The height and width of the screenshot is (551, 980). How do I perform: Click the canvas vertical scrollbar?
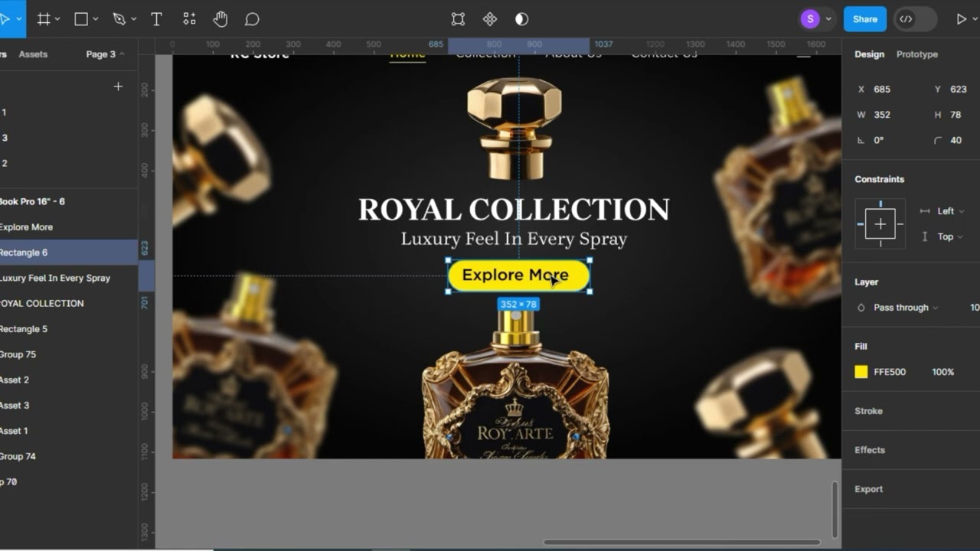point(835,509)
